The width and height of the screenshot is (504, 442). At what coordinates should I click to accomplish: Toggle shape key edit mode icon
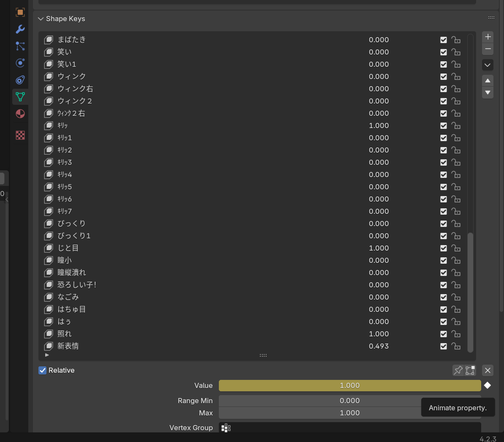pyautogui.click(x=470, y=370)
